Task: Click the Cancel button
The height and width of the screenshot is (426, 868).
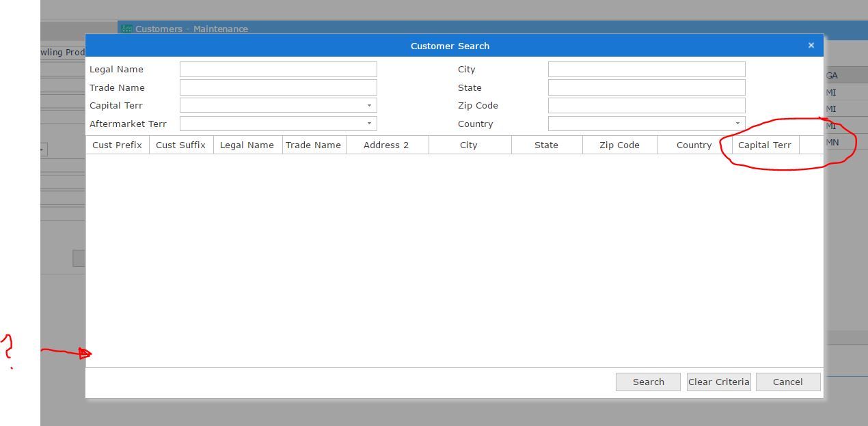Action: point(788,382)
